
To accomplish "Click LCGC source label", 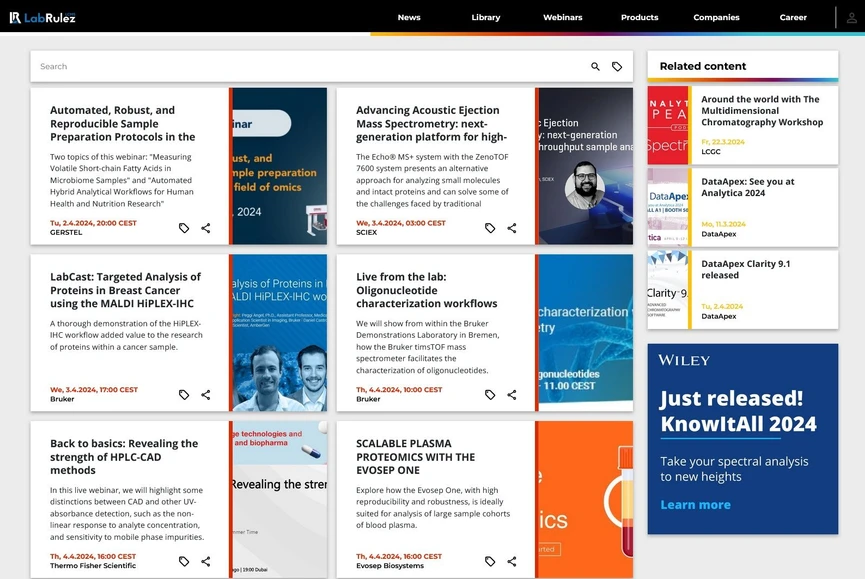I will coord(711,152).
